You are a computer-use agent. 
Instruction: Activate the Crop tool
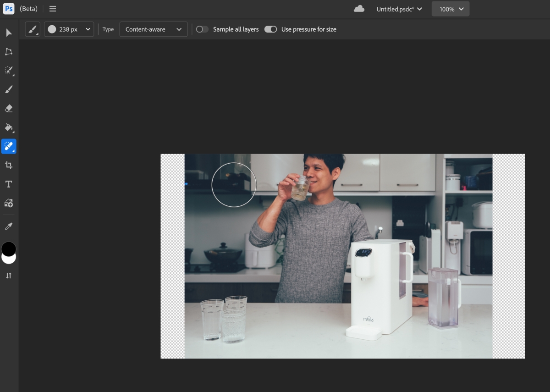pyautogui.click(x=9, y=165)
